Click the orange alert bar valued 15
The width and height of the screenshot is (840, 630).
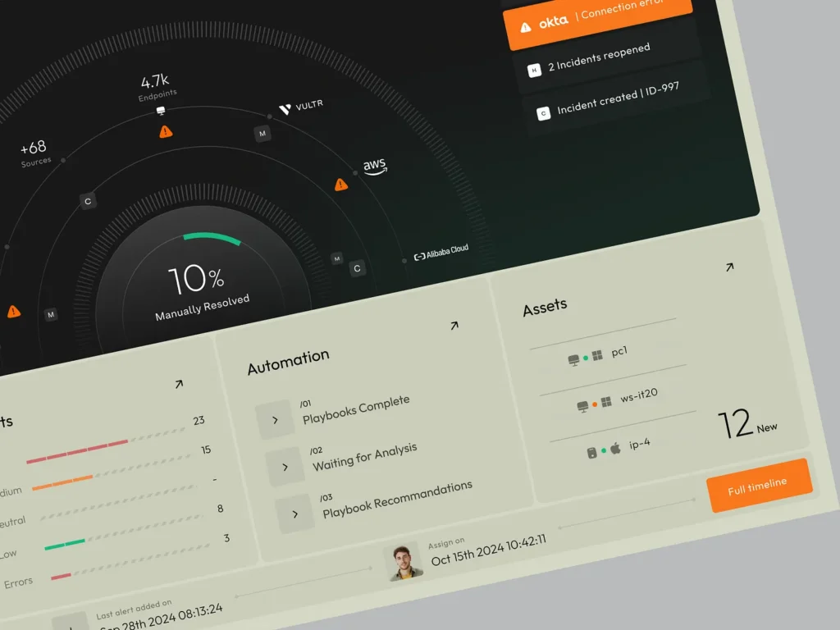click(62, 482)
